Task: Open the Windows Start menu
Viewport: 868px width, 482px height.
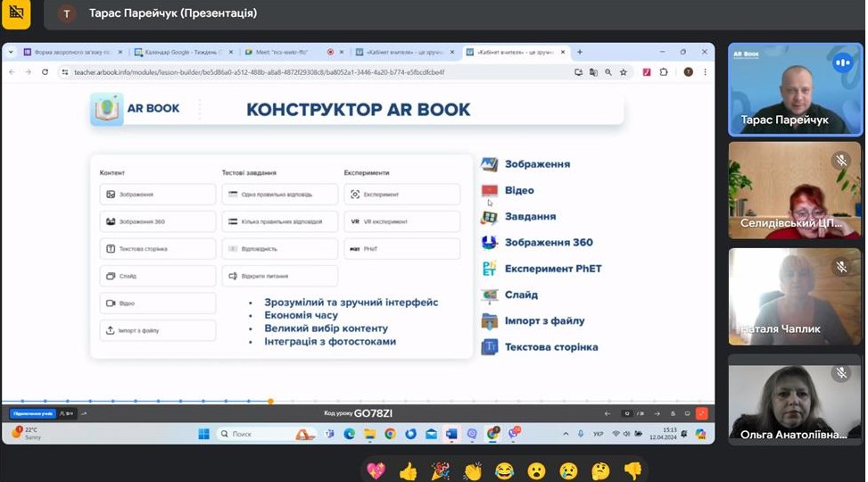Action: click(203, 434)
